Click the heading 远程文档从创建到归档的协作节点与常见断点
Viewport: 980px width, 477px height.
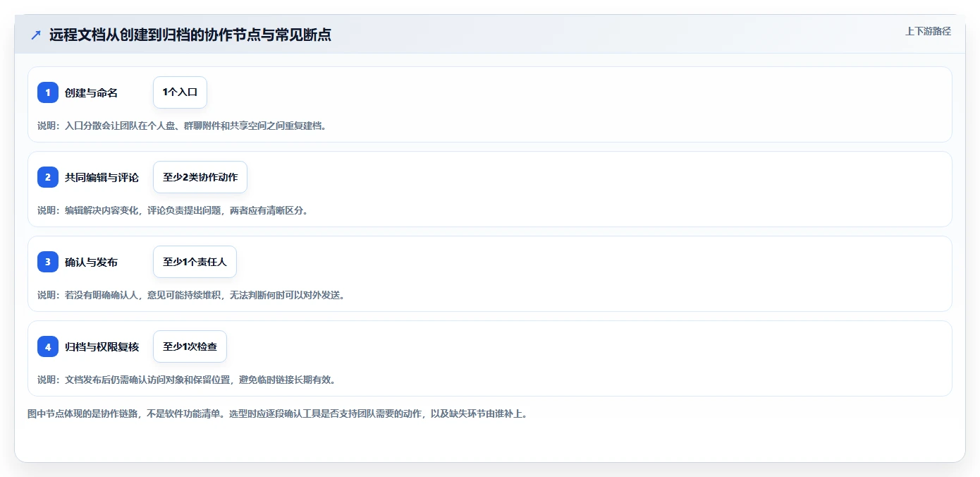[x=190, y=35]
